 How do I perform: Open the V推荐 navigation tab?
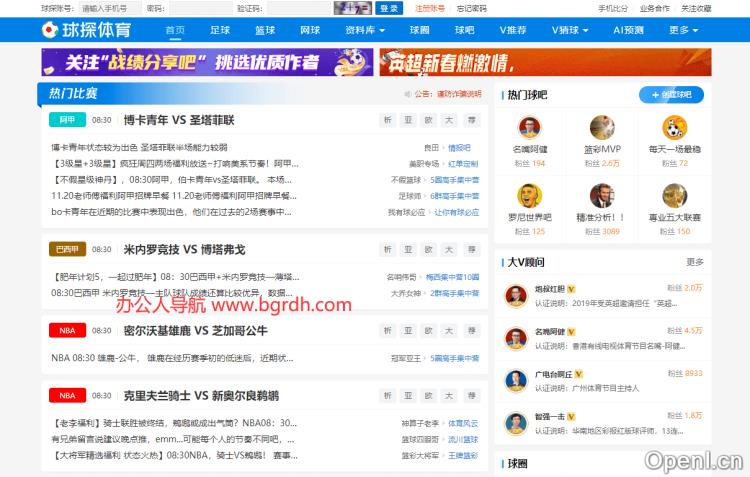coord(513,30)
